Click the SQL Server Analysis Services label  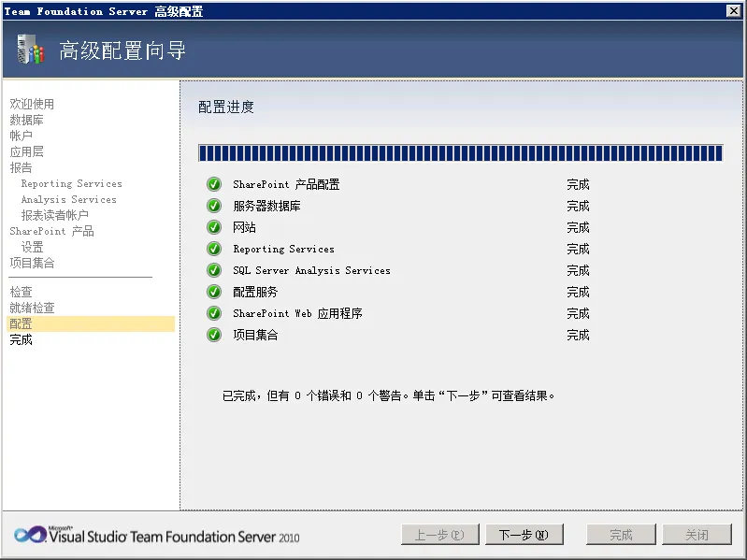click(x=311, y=270)
